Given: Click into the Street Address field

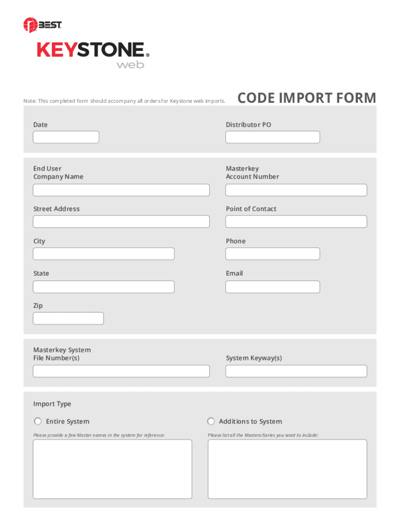Looking at the screenshot, I should [x=121, y=222].
